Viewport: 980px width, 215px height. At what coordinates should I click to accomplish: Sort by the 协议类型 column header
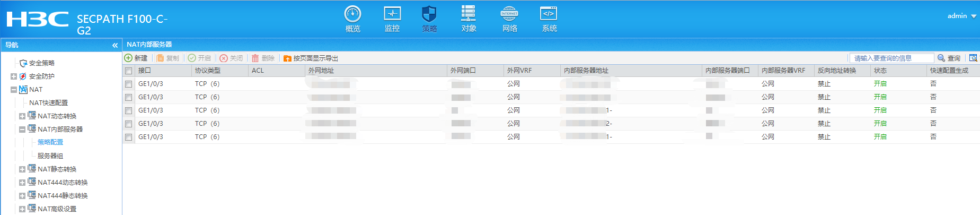click(x=219, y=71)
